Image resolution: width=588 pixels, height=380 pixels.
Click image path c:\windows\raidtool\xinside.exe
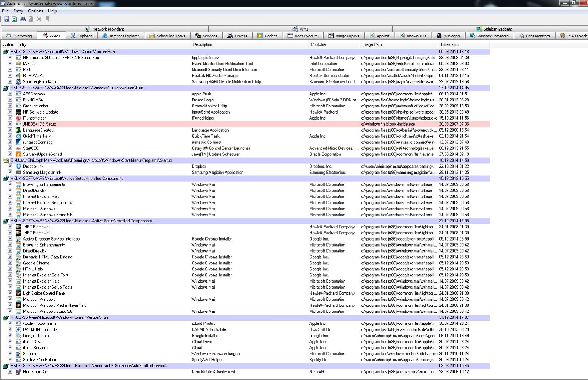(x=388, y=124)
